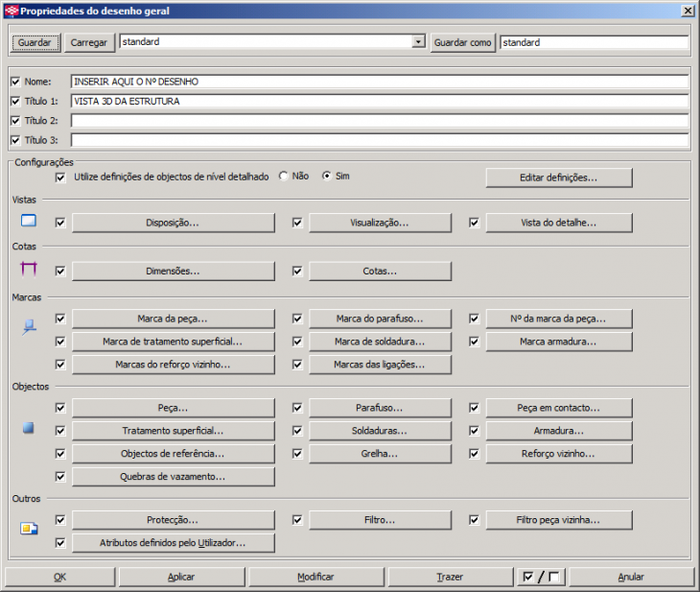Click the Nome input field

[380, 82]
